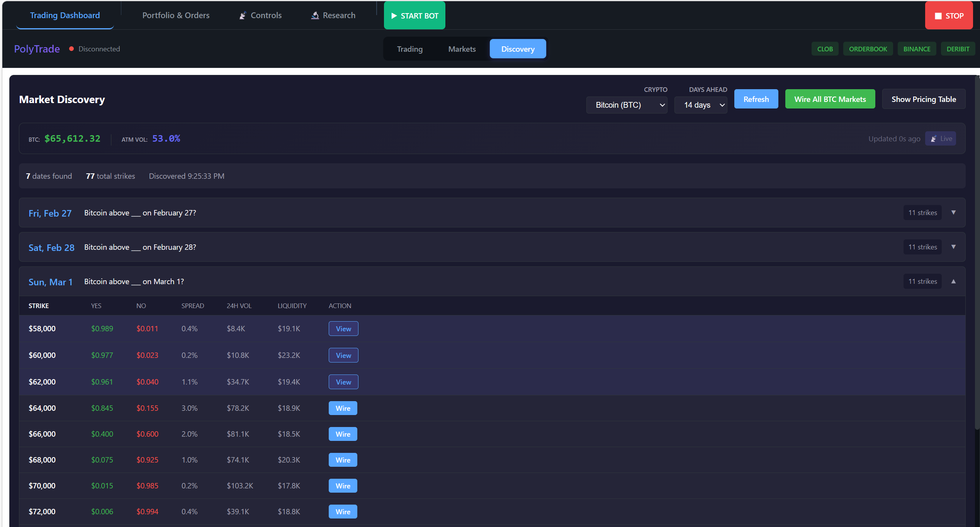Wire all BTC markets
Image resolution: width=980 pixels, height=527 pixels.
point(830,99)
